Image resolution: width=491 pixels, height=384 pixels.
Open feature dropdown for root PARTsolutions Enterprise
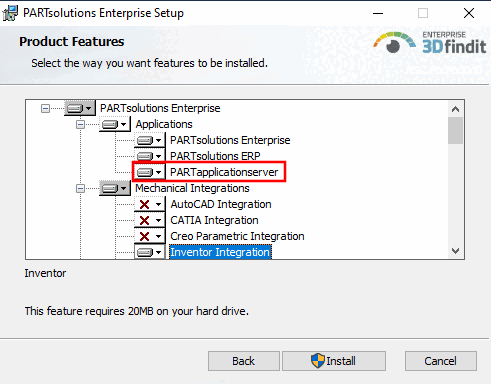(x=80, y=108)
